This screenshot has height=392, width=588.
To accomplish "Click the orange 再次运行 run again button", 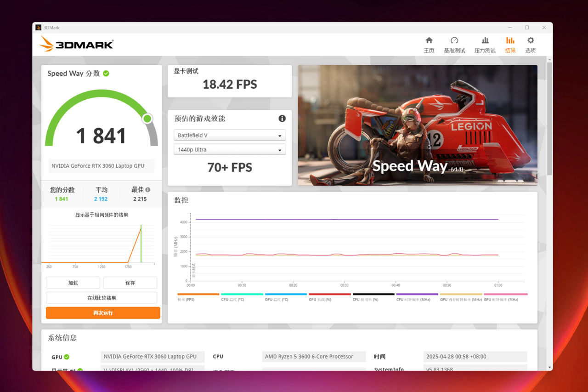I will tap(103, 313).
